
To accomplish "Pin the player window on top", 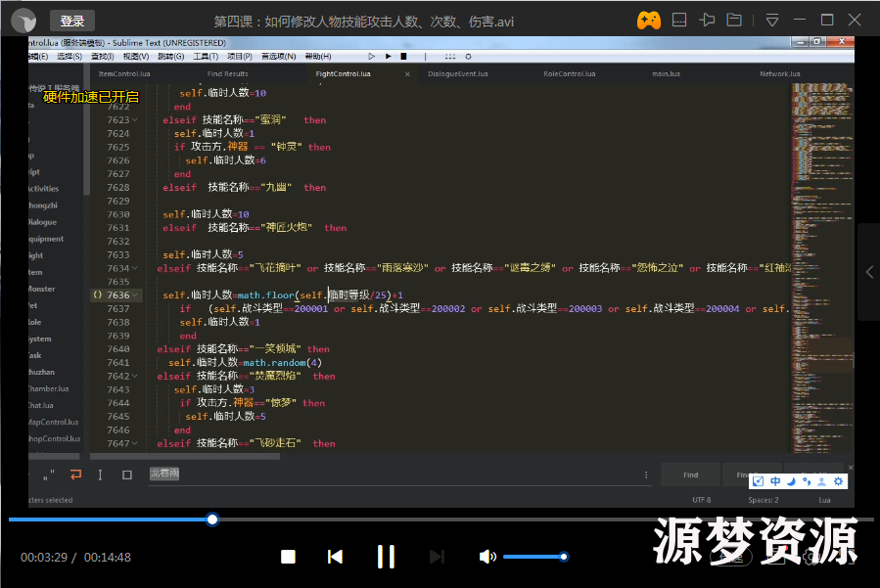I will [x=707, y=21].
